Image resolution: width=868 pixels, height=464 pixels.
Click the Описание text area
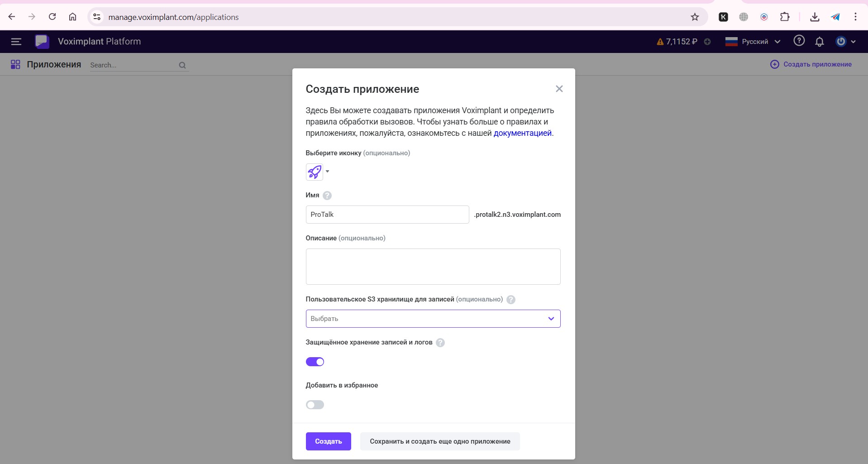click(433, 267)
